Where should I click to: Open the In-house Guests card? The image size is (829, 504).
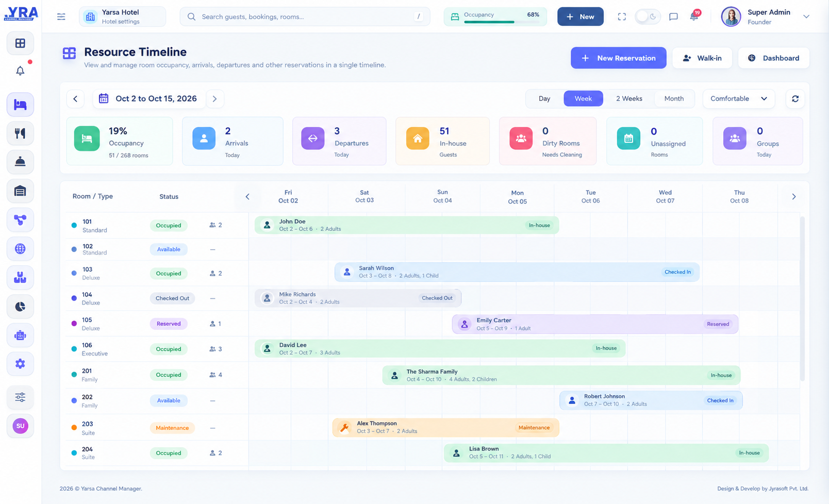(442, 141)
